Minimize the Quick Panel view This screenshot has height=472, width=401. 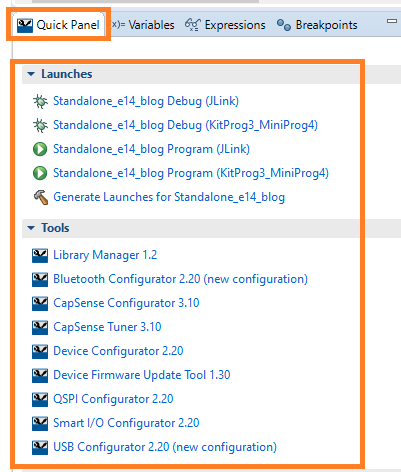tap(392, 21)
